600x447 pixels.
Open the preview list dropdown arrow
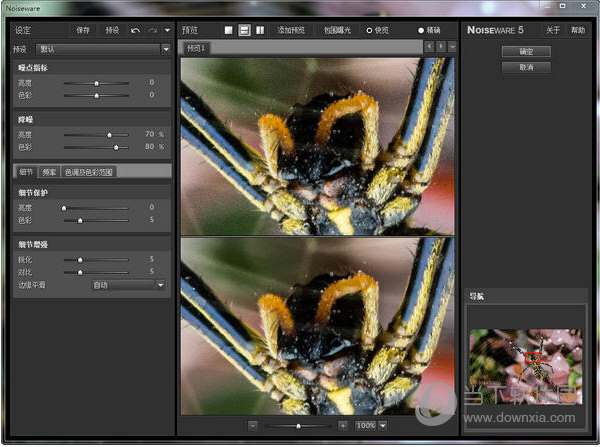[x=452, y=46]
